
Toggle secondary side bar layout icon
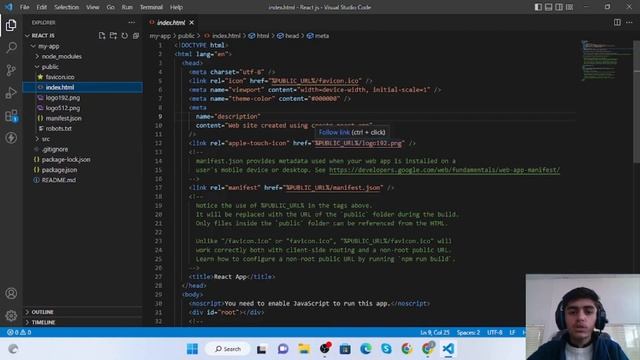point(559,7)
